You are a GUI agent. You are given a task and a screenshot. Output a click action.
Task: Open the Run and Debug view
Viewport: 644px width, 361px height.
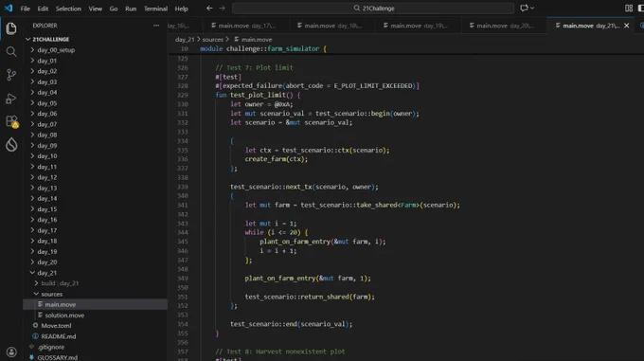11,99
